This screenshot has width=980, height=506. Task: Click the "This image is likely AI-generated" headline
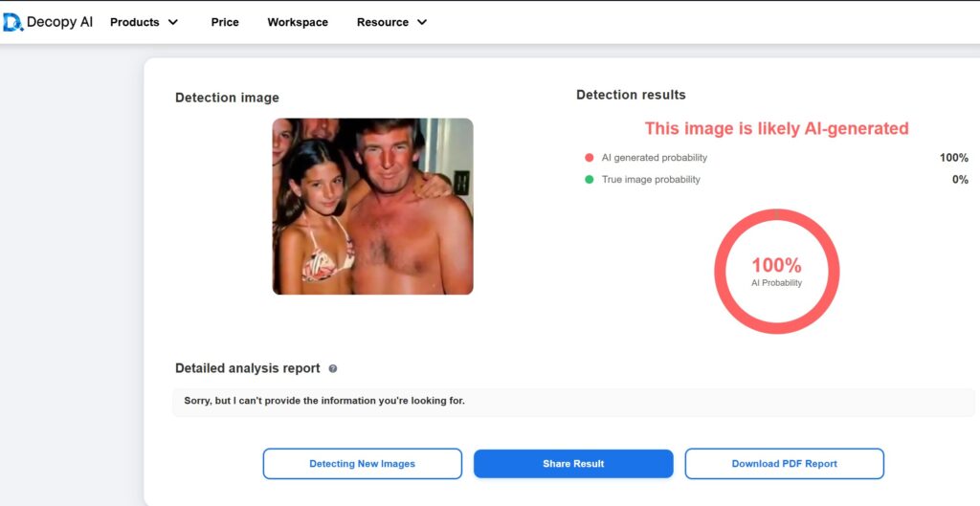click(x=776, y=128)
